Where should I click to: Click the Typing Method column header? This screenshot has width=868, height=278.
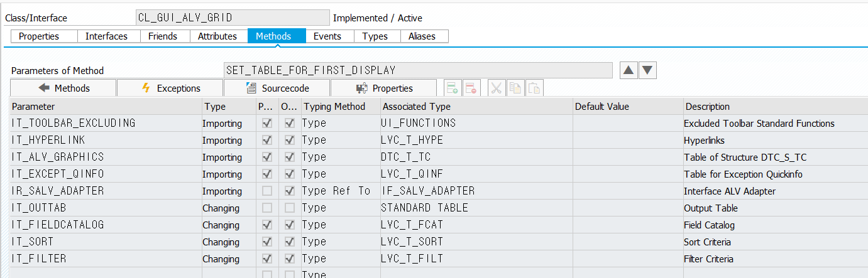[341, 107]
